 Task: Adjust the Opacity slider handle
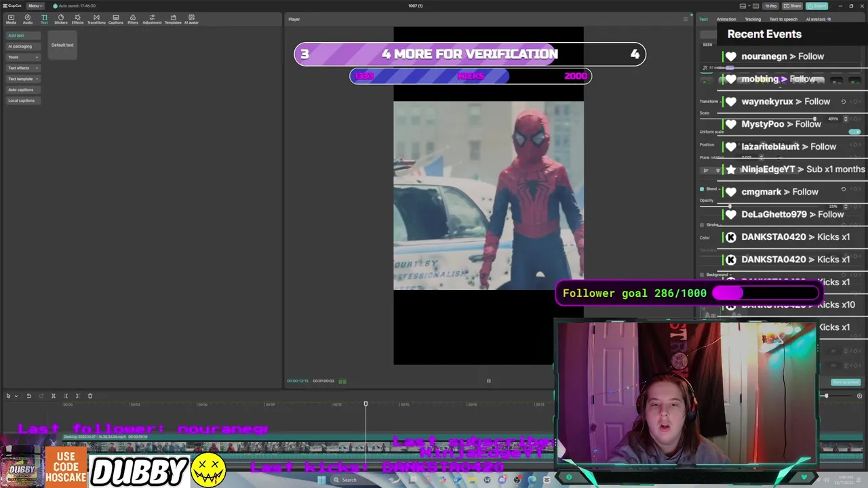coord(730,206)
